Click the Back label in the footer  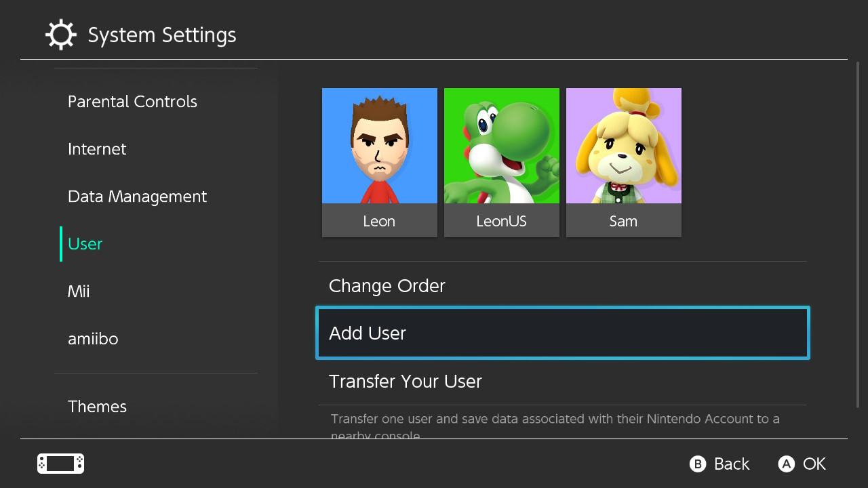click(x=731, y=464)
